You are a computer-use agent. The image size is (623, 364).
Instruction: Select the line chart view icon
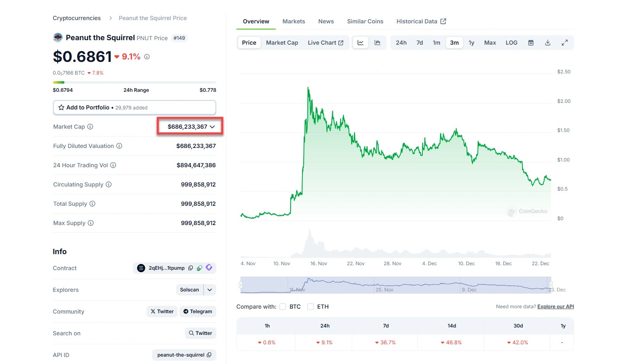pos(360,43)
